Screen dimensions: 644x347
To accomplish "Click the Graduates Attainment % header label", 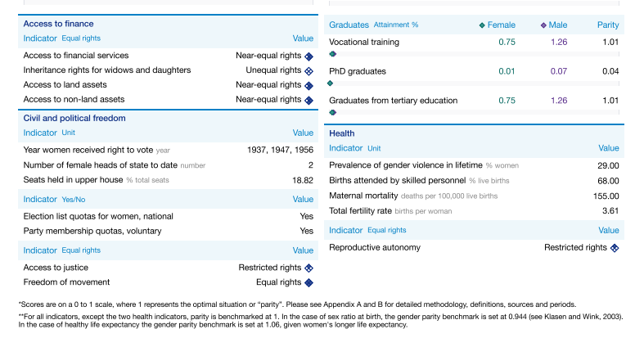I will pos(373,25).
